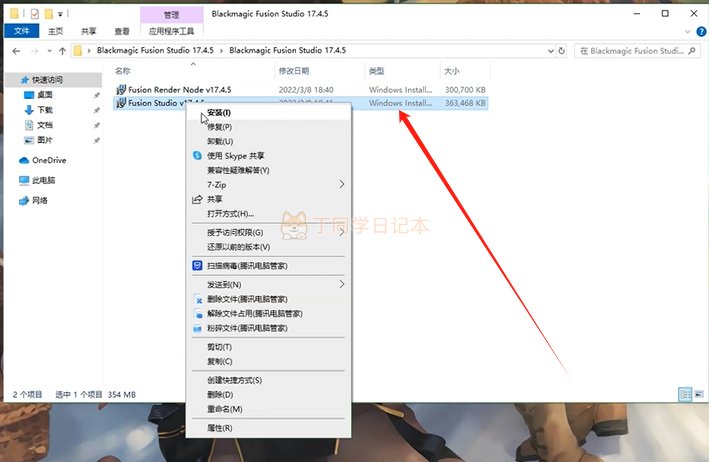709x462 pixels.
Task: Sort by the 名称 column header
Action: pyautogui.click(x=193, y=71)
